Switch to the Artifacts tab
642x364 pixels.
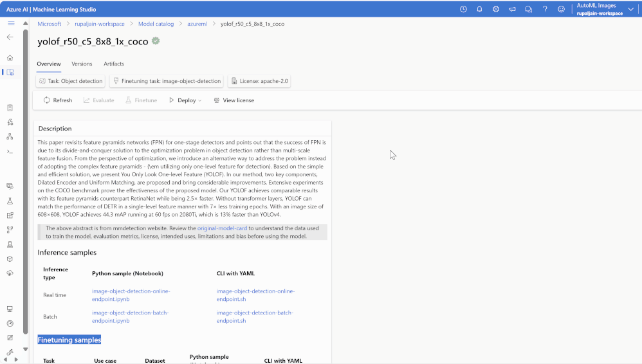coord(114,64)
